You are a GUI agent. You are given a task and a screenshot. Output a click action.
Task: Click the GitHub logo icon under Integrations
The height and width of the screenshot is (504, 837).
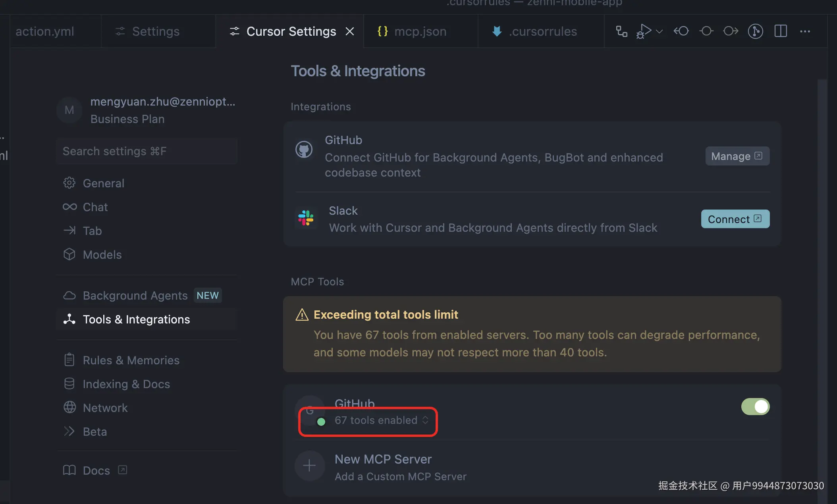[x=304, y=150]
